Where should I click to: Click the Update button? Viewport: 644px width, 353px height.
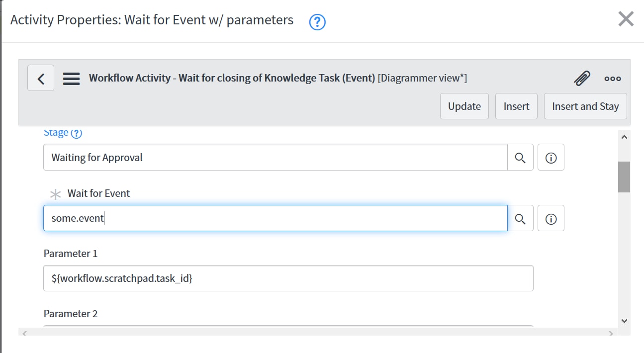coord(464,106)
